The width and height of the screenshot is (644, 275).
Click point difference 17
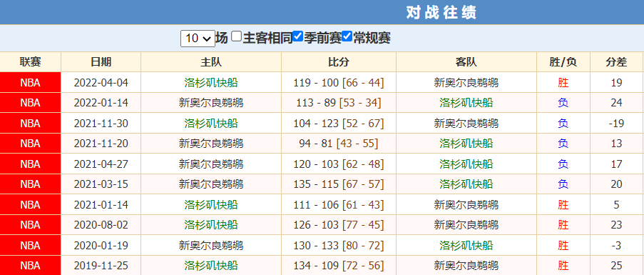(616, 164)
